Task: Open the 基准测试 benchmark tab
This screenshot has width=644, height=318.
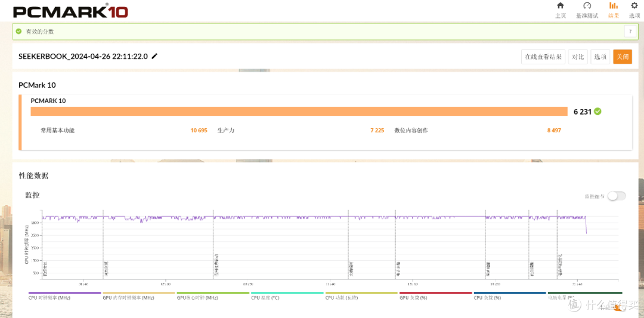Action: (587, 10)
